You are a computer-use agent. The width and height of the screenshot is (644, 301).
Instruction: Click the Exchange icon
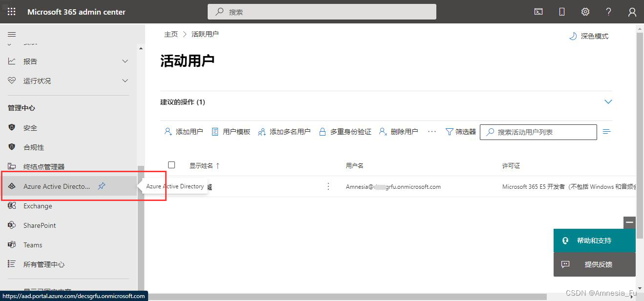(x=12, y=206)
